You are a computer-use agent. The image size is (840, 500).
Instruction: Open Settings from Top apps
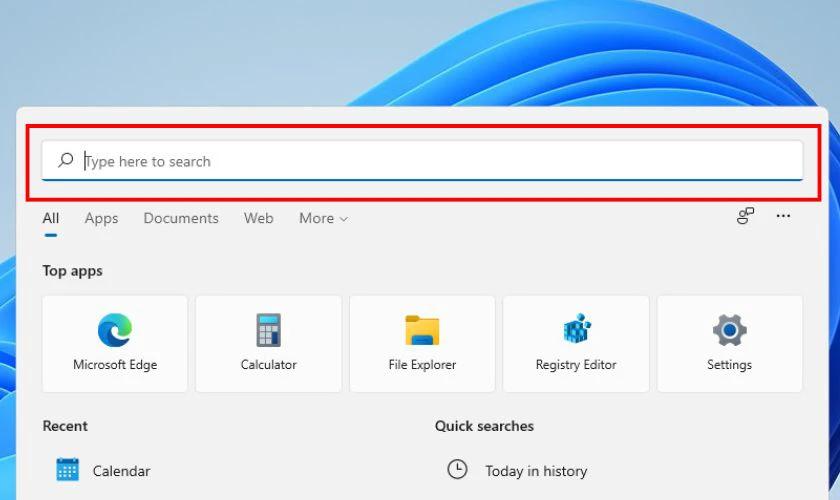pyautogui.click(x=730, y=344)
